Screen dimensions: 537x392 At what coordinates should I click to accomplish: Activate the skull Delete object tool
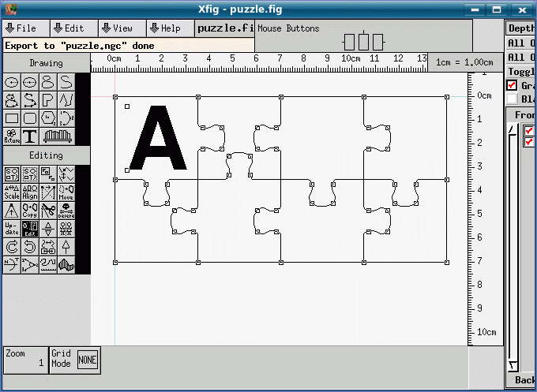(x=66, y=211)
